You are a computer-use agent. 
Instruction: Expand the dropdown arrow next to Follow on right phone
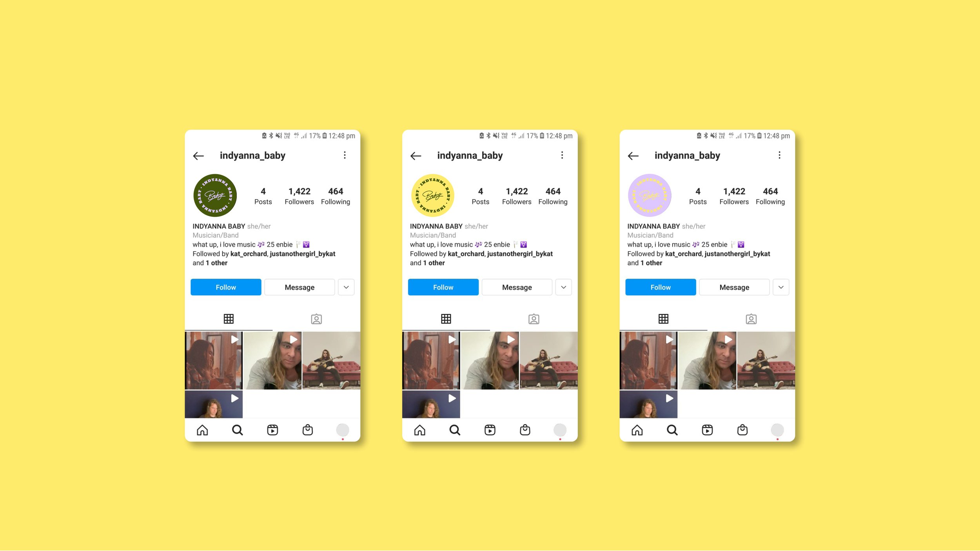click(781, 287)
